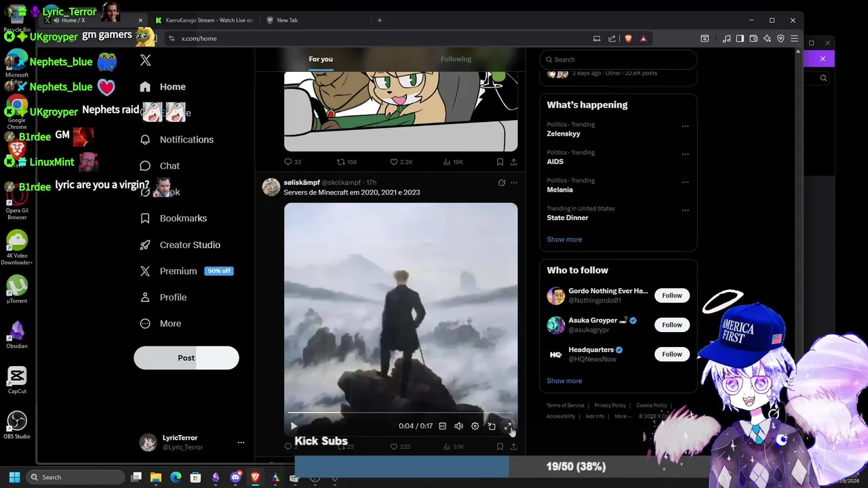Open the Leo AI sparkle icon
This screenshot has height=488, width=868.
(x=767, y=39)
